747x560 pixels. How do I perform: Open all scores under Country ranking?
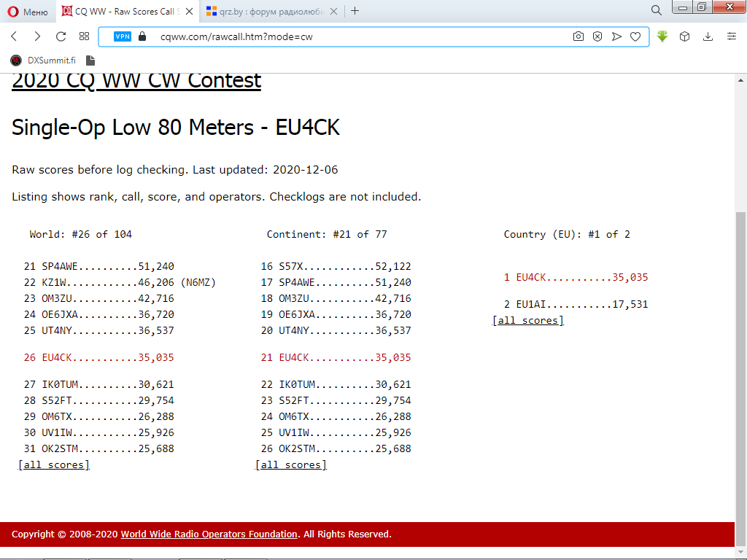(528, 321)
